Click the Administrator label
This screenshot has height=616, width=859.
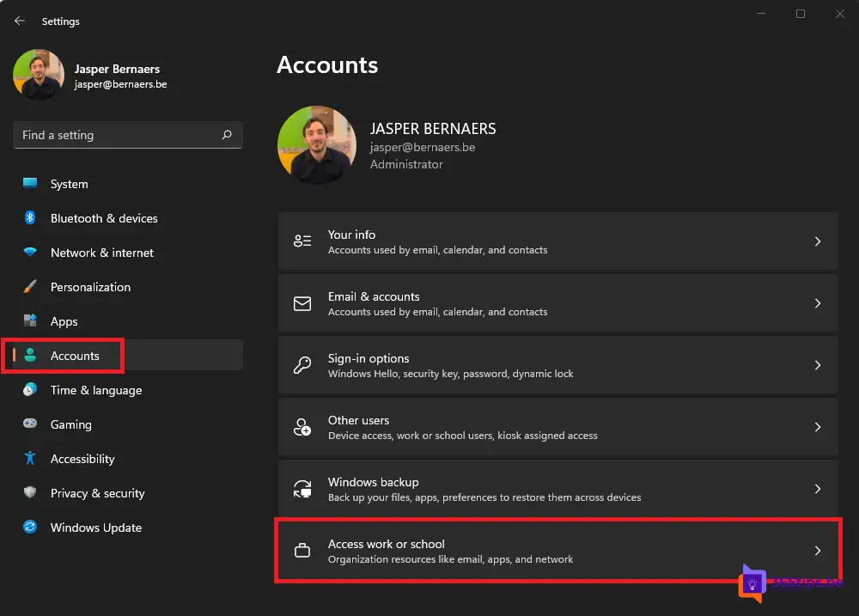(x=406, y=164)
